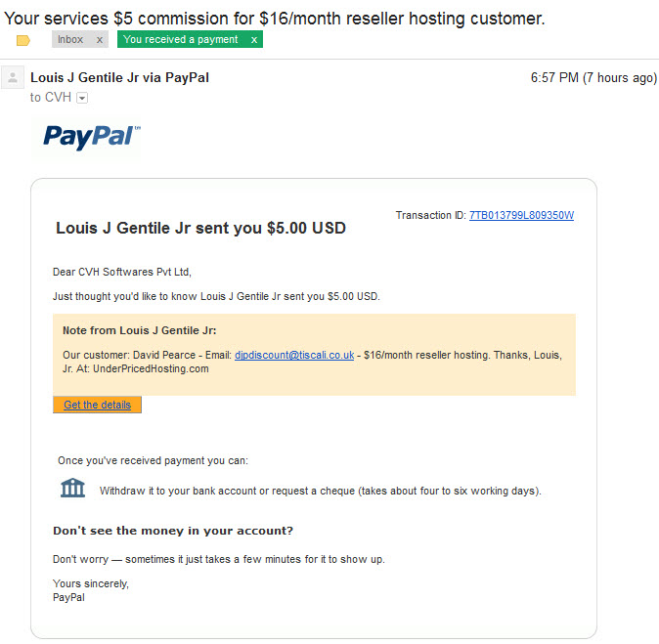The height and width of the screenshot is (644, 659).
Task: Click the bank building icon
Action: 72,489
